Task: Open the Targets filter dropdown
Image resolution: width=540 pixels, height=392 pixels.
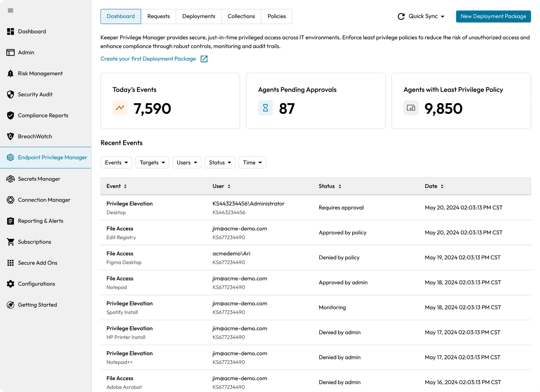Action: coord(152,163)
